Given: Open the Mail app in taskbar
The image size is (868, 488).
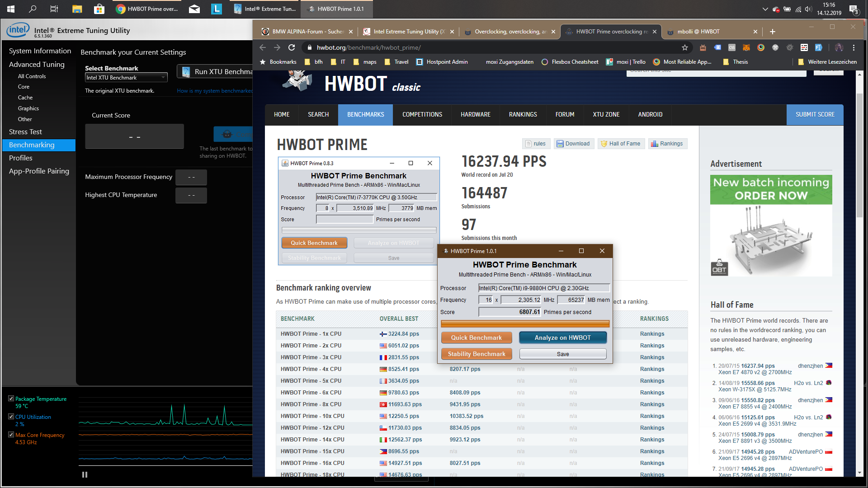Looking at the screenshot, I should coord(194,9).
